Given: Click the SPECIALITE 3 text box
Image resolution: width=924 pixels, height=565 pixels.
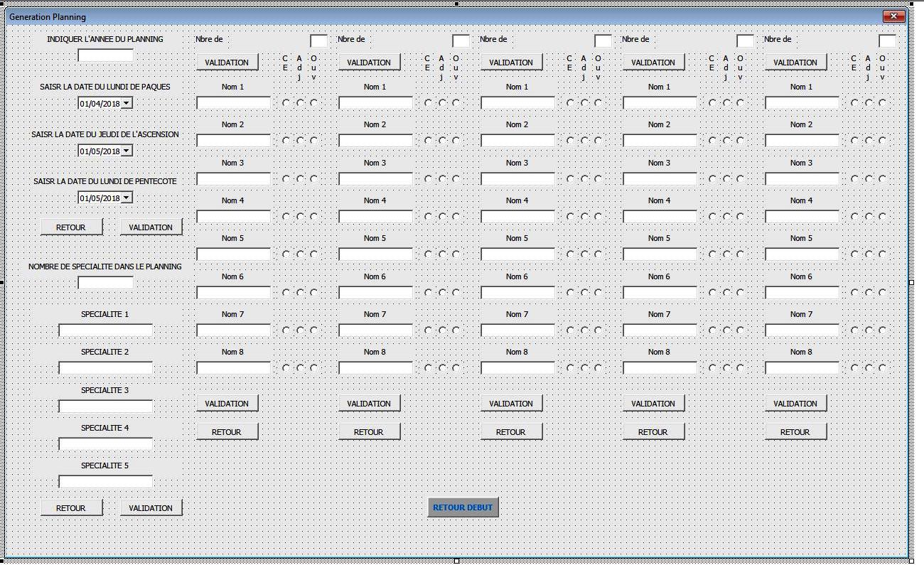Looking at the screenshot, I should point(106,407).
